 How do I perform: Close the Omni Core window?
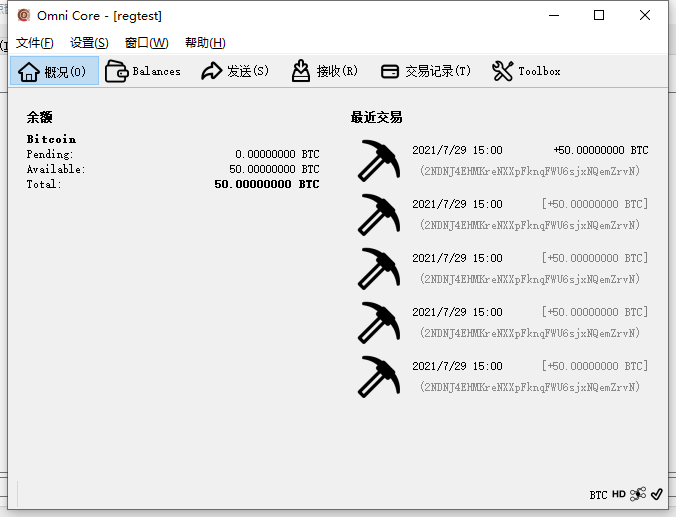[645, 16]
